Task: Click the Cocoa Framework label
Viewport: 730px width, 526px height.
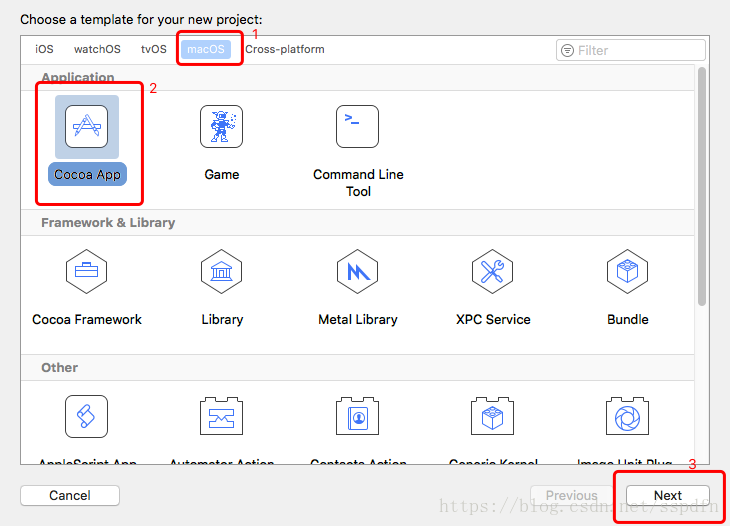Action: pos(87,320)
